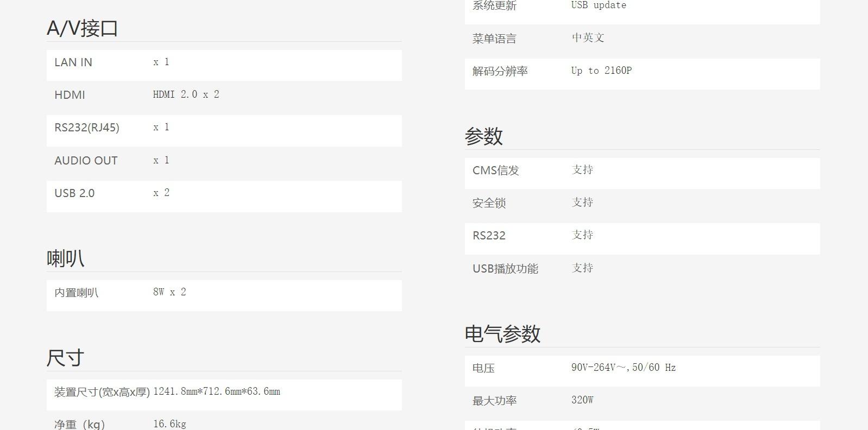Select the 8W x 2 speaker value

point(169,292)
